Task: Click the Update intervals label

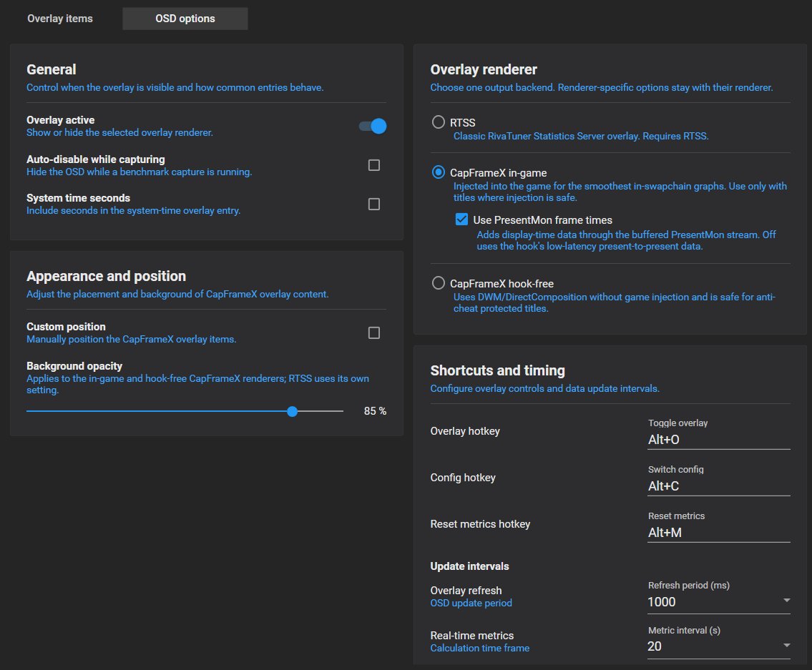Action: coord(470,566)
